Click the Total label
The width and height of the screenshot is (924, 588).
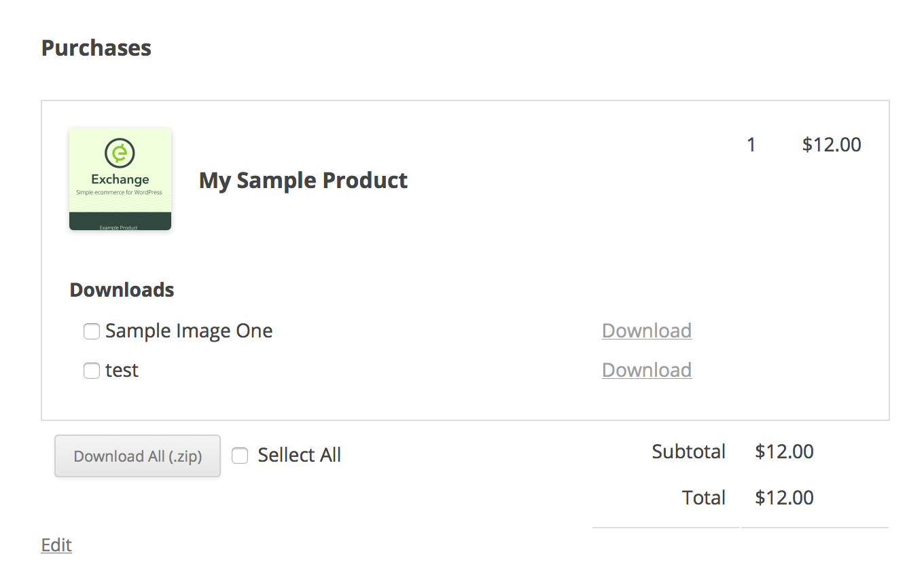pos(704,498)
